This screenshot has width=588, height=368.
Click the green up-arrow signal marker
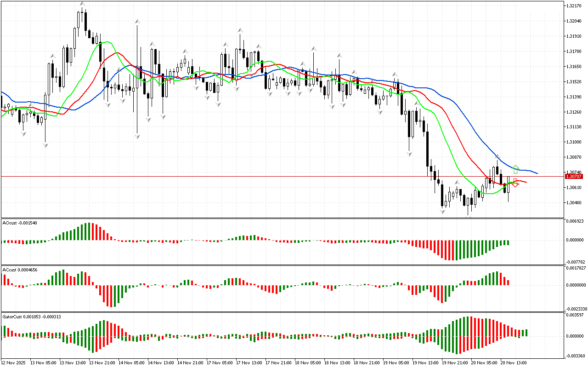click(516, 169)
